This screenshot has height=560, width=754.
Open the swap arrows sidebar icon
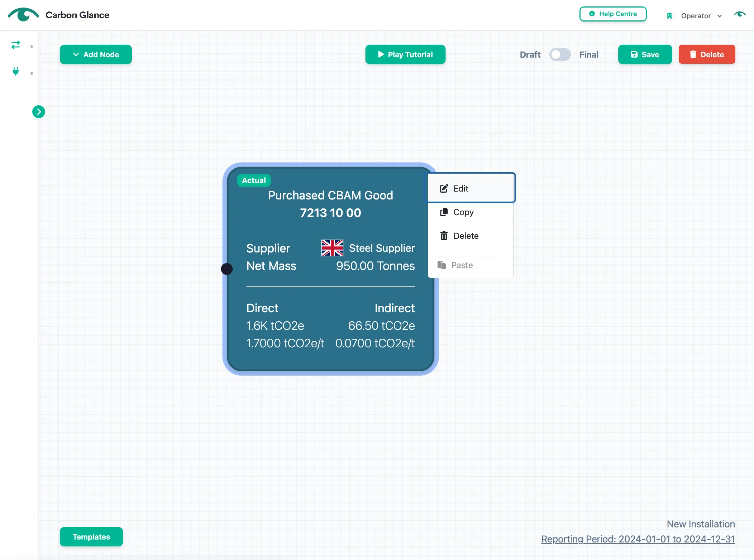[16, 45]
